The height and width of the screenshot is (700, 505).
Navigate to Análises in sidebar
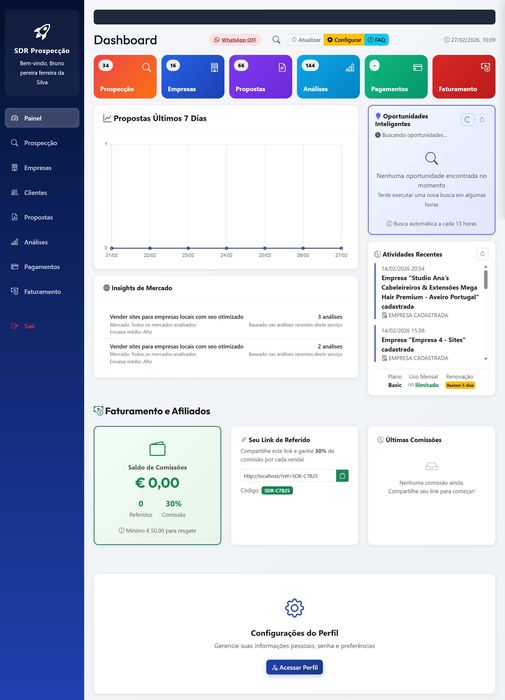point(42,242)
